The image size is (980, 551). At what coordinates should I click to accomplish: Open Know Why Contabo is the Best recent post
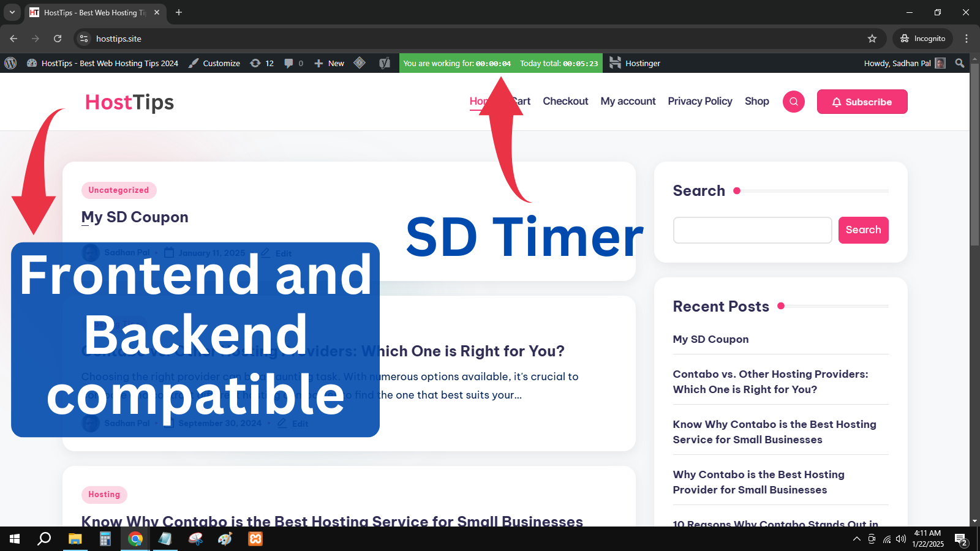pos(775,432)
